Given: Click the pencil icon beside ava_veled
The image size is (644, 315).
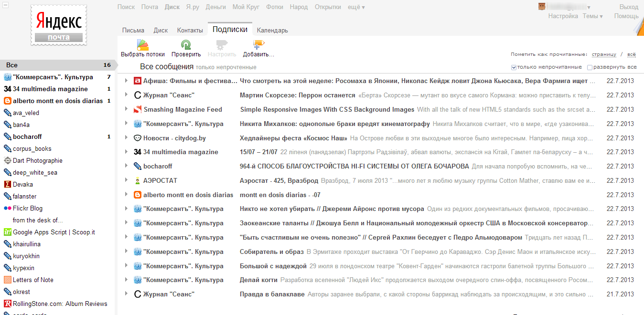Looking at the screenshot, I should 8,113.
